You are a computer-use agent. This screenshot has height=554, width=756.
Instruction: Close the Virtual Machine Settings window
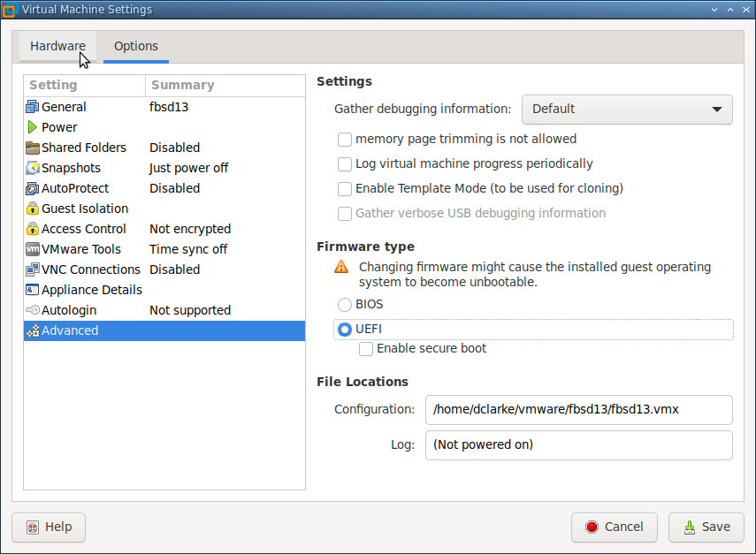[x=746, y=10]
